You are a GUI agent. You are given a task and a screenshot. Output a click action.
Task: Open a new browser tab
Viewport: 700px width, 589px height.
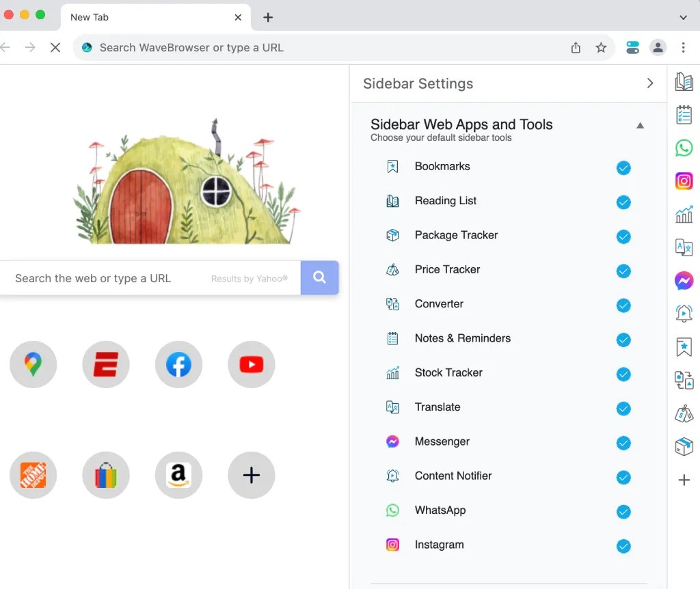pos(267,16)
